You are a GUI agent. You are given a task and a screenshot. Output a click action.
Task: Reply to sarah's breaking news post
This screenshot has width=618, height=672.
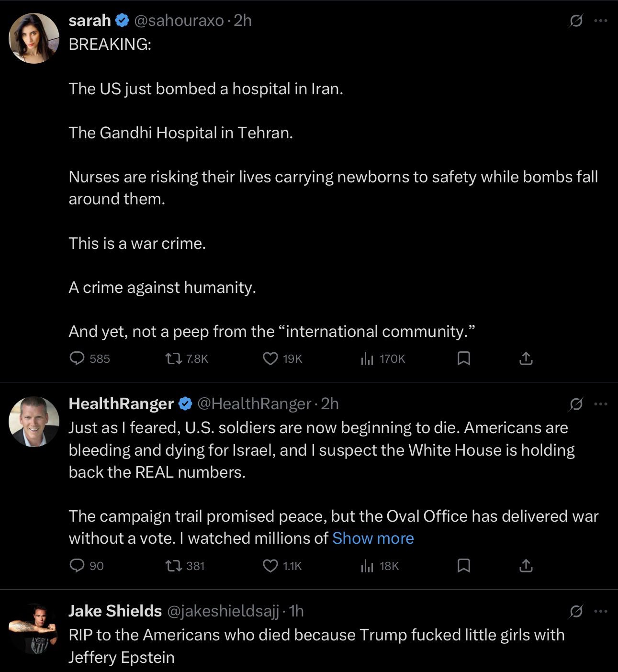coord(78,358)
